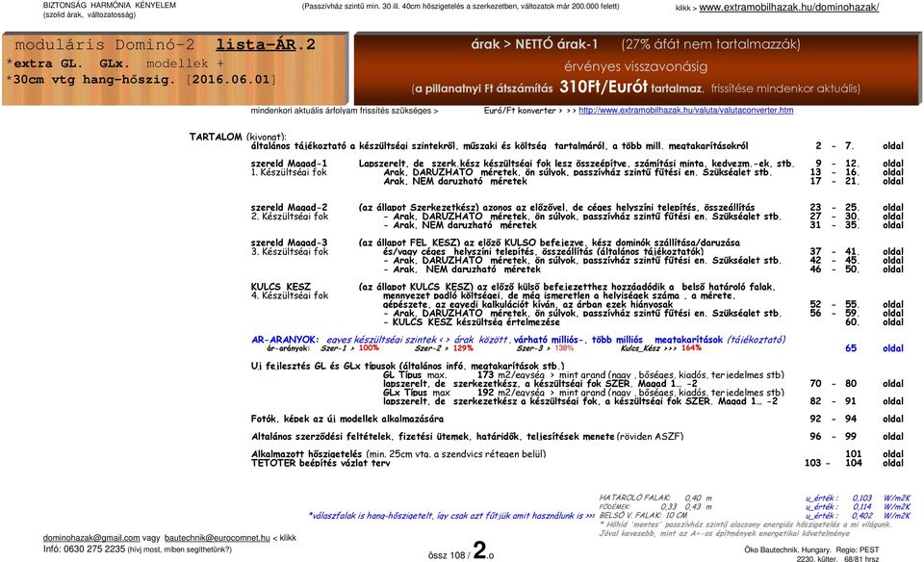Click the u-value "0,402"
924x562 pixels.
[x=862, y=516]
